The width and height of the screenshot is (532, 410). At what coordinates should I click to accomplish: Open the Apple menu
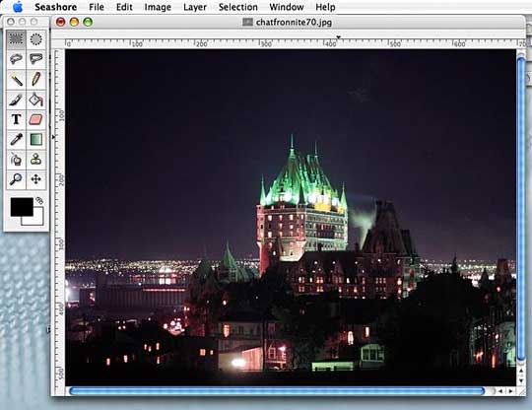click(18, 7)
